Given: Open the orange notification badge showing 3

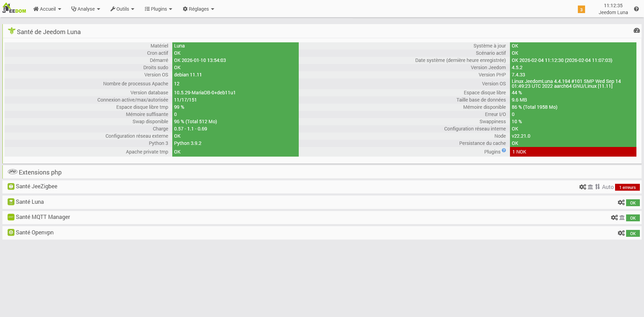Looking at the screenshot, I should (x=581, y=10).
